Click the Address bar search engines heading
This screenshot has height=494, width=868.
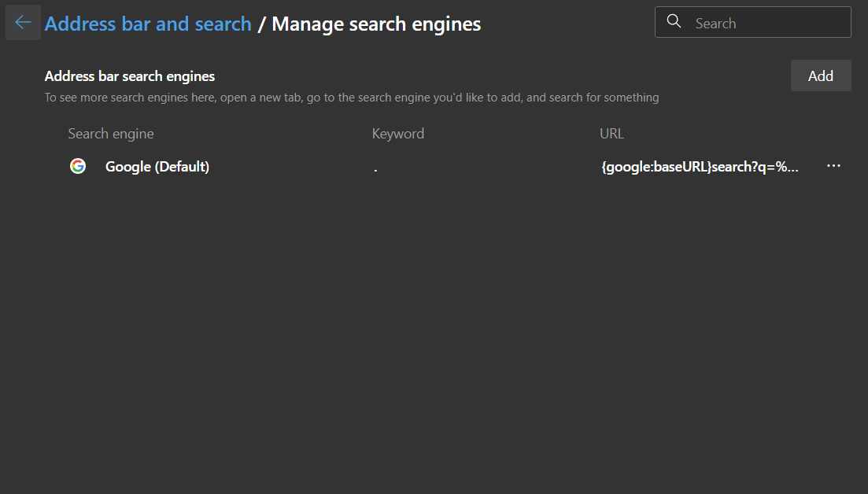[130, 76]
